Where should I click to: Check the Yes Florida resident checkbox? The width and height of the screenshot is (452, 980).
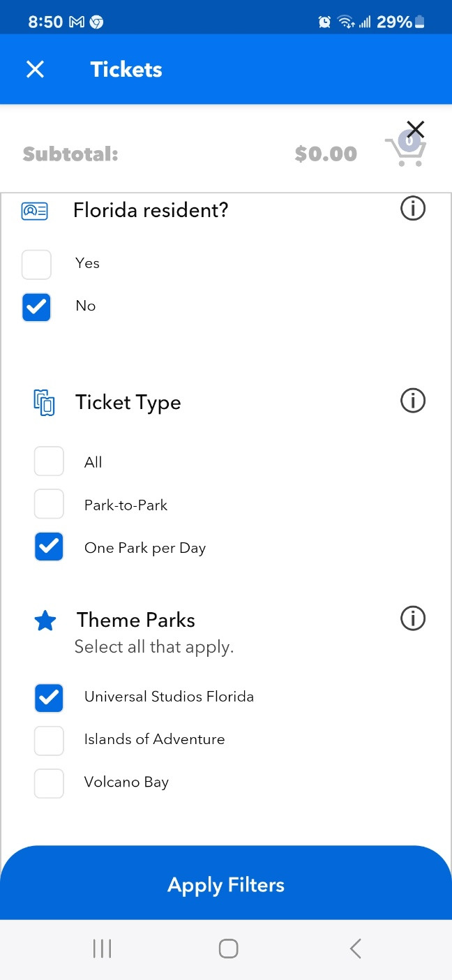[36, 265]
